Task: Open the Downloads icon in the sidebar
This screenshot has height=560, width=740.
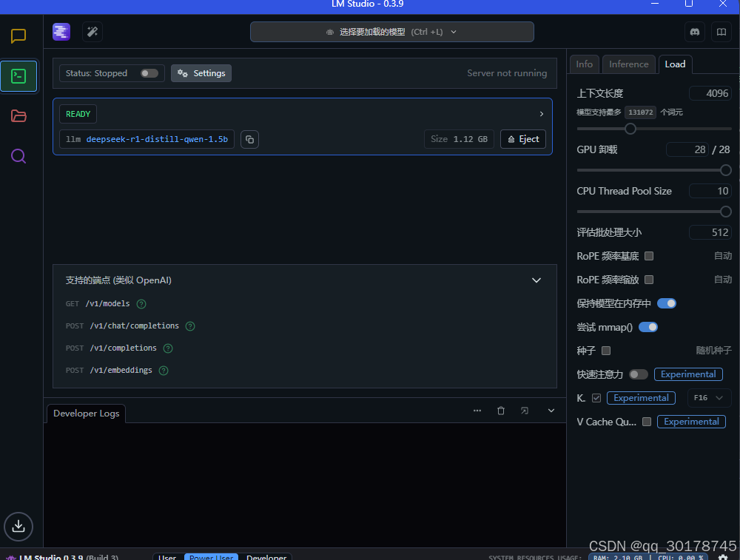Action: 18,526
